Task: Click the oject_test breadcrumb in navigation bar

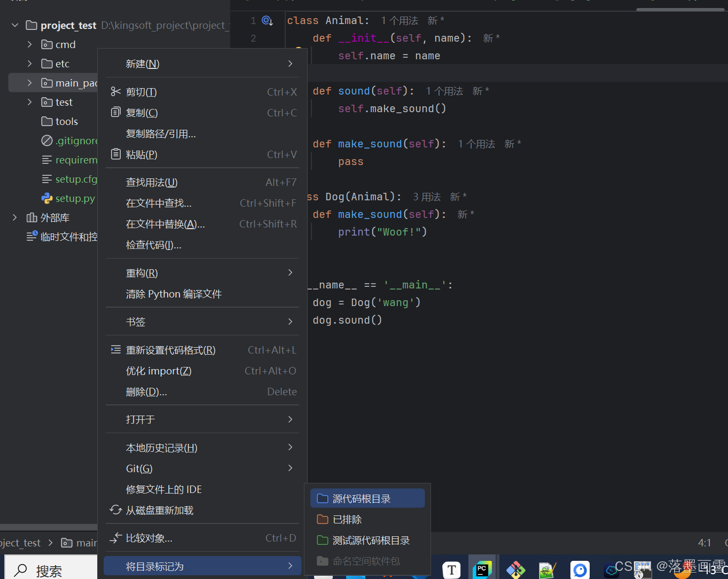Action: pyautogui.click(x=20, y=543)
